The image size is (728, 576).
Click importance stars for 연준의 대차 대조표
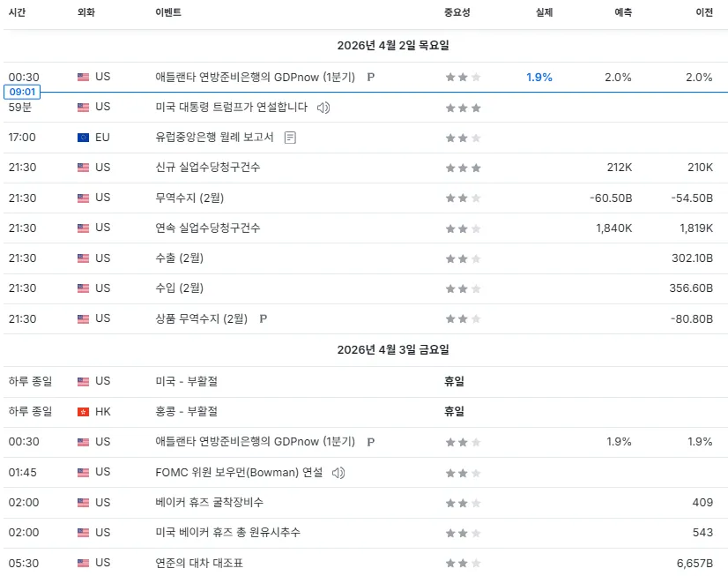click(x=463, y=563)
